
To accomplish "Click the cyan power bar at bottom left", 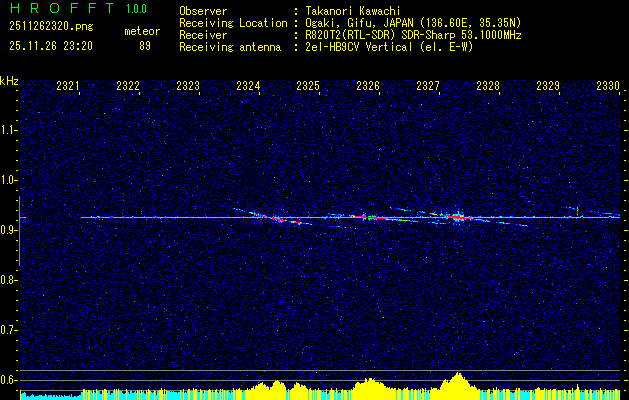I will 51,396.
